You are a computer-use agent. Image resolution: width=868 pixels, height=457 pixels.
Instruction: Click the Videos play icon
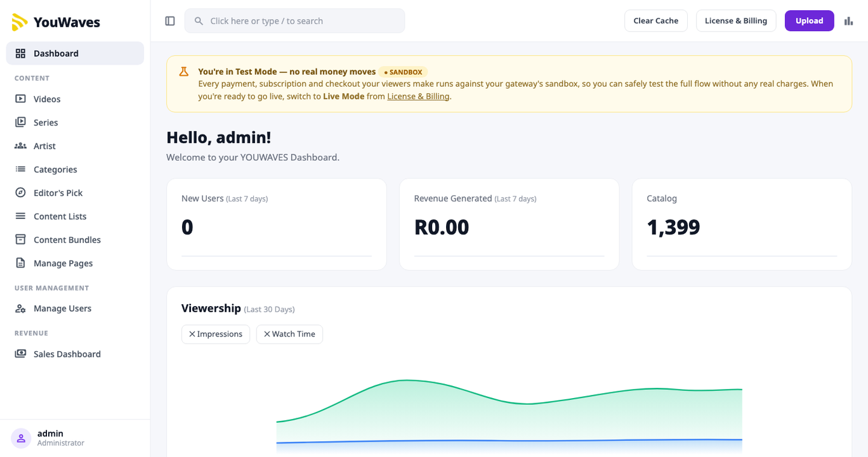21,99
